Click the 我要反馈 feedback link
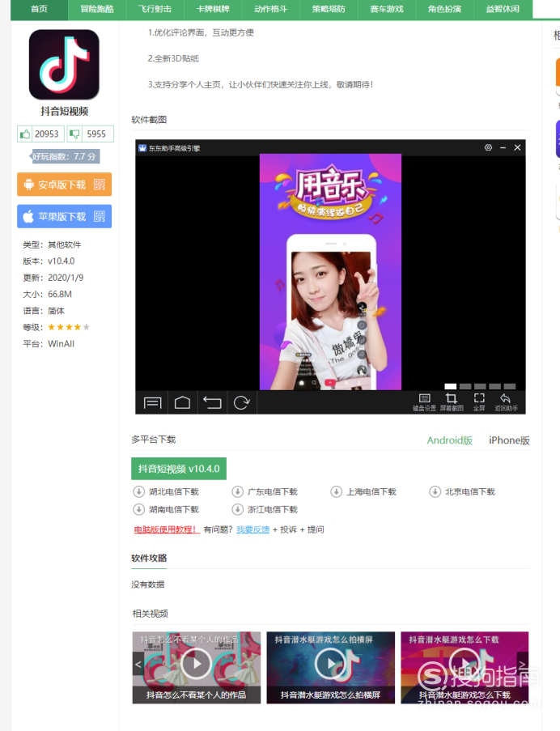The image size is (560, 731). pos(253,529)
